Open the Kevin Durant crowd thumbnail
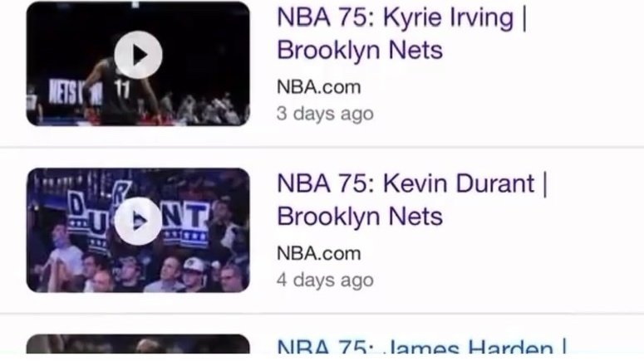The height and width of the screenshot is (361, 644). pos(138,230)
